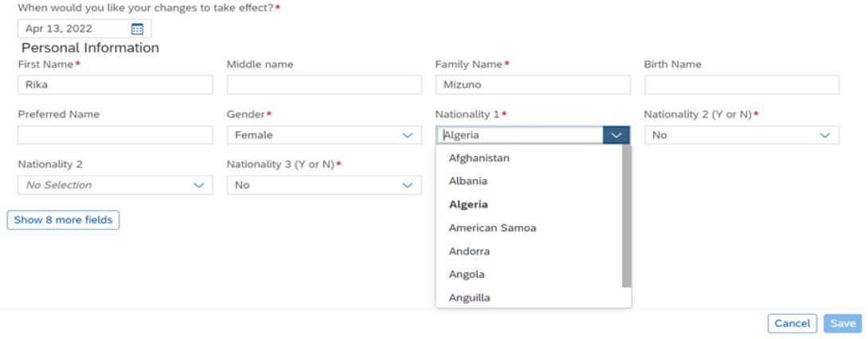
Task: Pick American Samoa from the list
Action: pyautogui.click(x=492, y=228)
